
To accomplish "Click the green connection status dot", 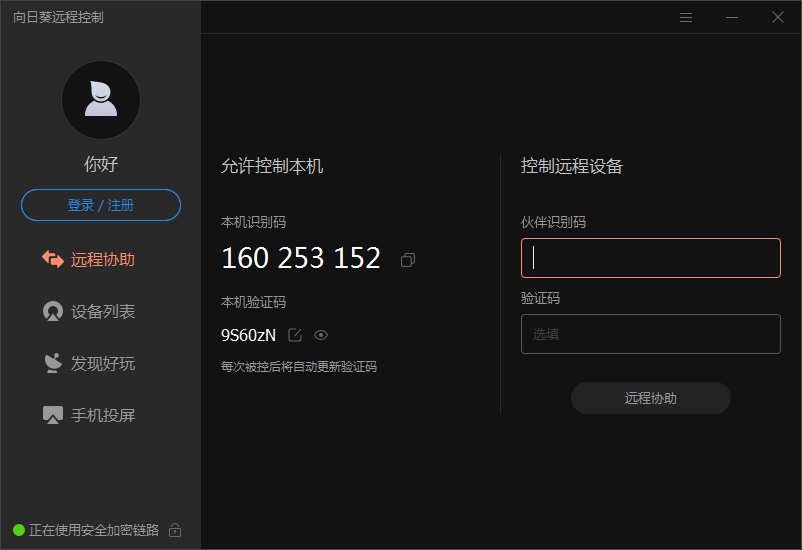I will tap(19, 530).
